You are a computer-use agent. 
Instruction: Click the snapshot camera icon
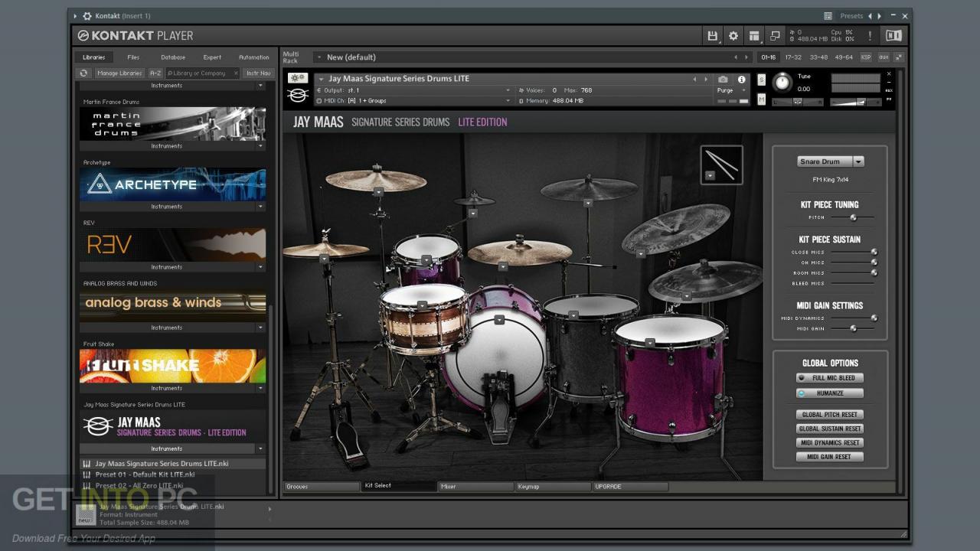pos(724,79)
